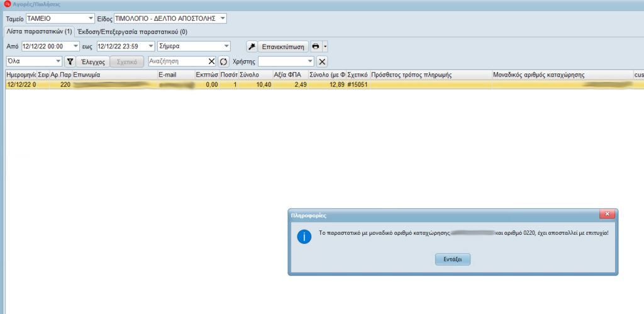Click the Επανεκτύπωση button
This screenshot has height=314, width=644.
pos(283,46)
